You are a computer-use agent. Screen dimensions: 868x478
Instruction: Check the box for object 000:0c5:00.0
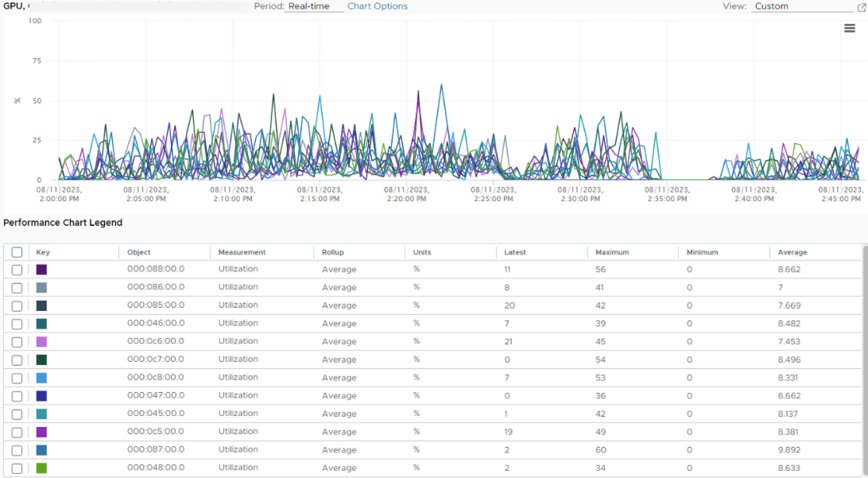17,432
